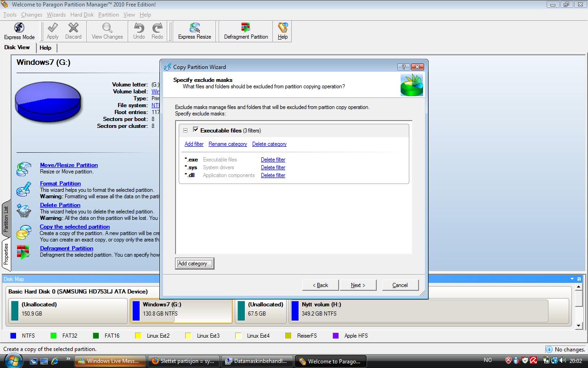This screenshot has height=368, width=588.
Task: Click the Delete Partition icon
Action: point(24,211)
